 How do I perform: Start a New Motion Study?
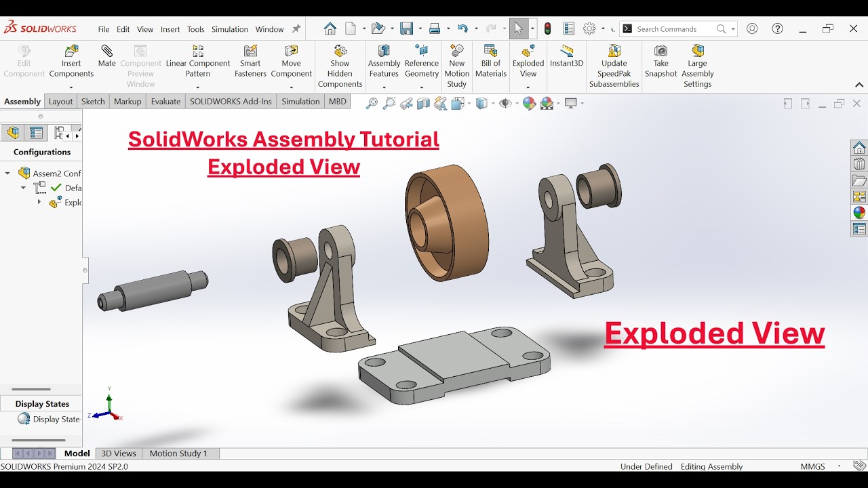click(x=456, y=66)
